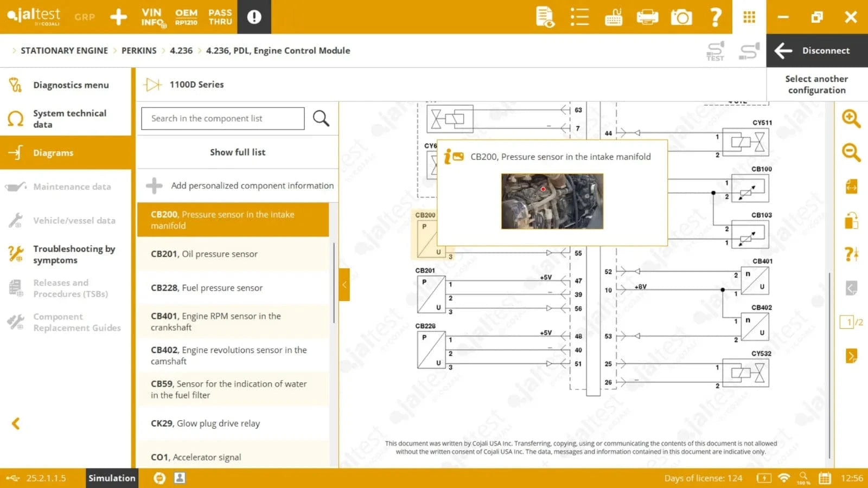Screen dimensions: 868x488
Task: Collapse the component list panel
Action: click(344, 285)
